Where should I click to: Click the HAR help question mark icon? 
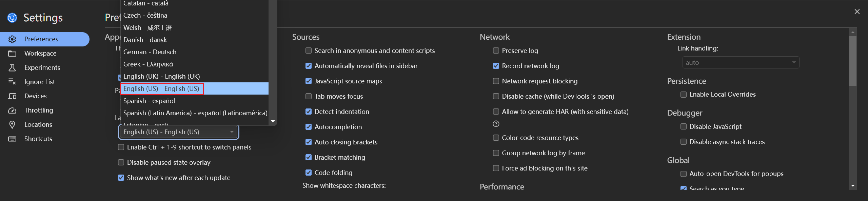tap(496, 124)
